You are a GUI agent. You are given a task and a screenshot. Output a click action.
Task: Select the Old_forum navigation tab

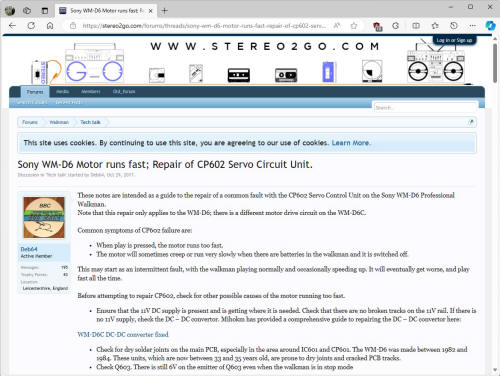pyautogui.click(x=124, y=91)
